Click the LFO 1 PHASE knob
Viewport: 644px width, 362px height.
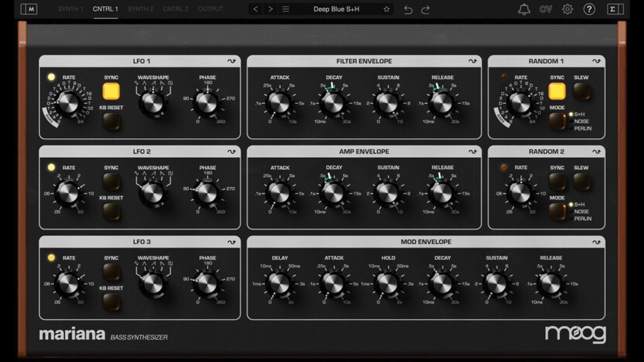coord(207,103)
